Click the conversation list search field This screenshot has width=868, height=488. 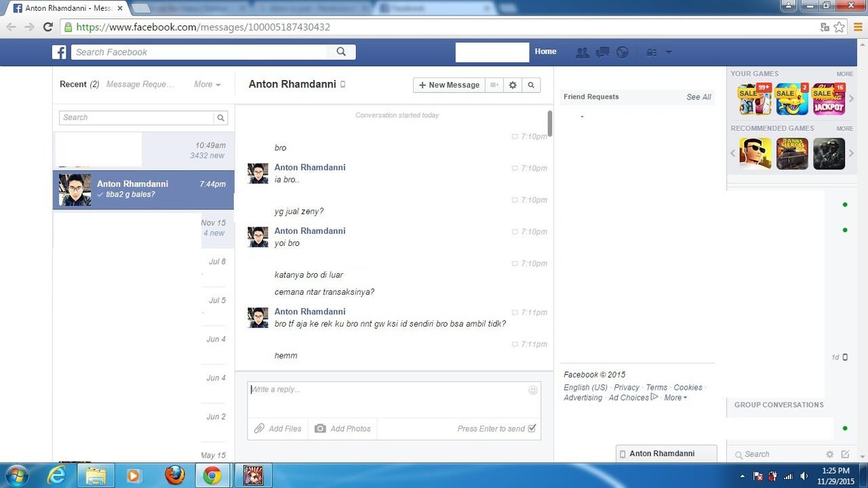click(x=137, y=117)
